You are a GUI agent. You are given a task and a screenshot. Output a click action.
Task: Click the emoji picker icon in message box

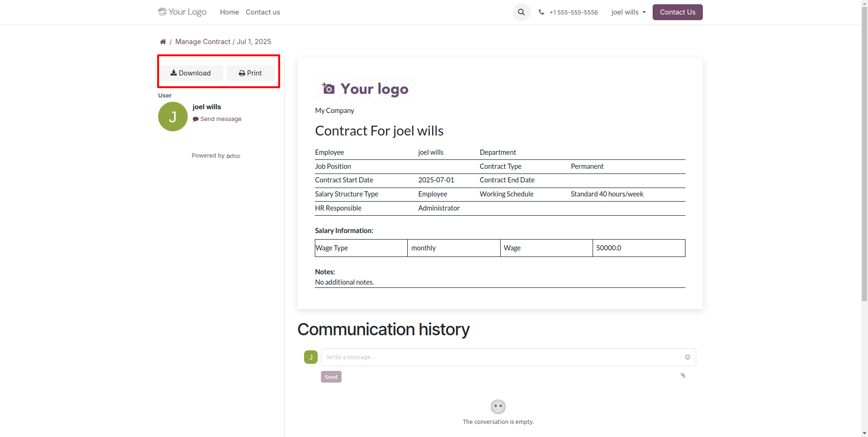click(x=687, y=357)
